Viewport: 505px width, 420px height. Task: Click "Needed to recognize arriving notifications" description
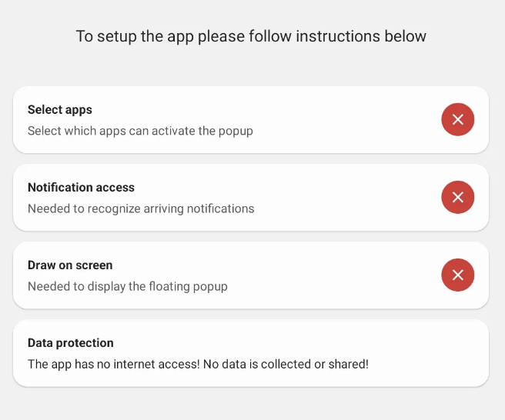tap(141, 208)
